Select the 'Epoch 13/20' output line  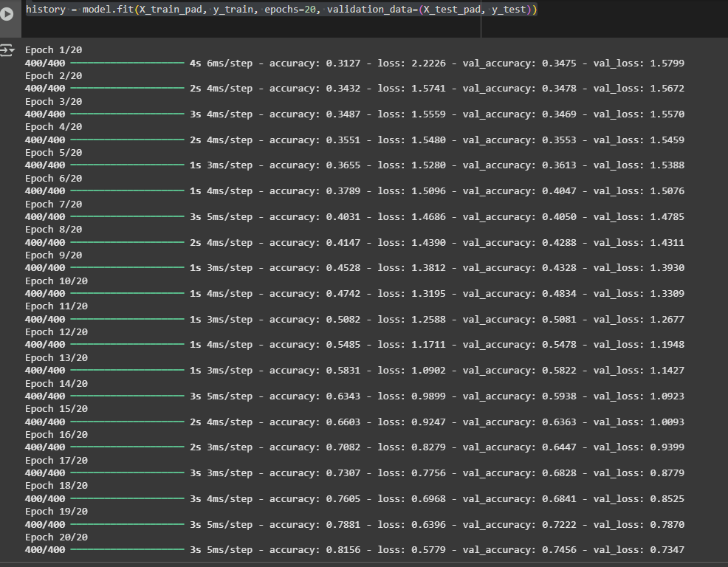(56, 357)
